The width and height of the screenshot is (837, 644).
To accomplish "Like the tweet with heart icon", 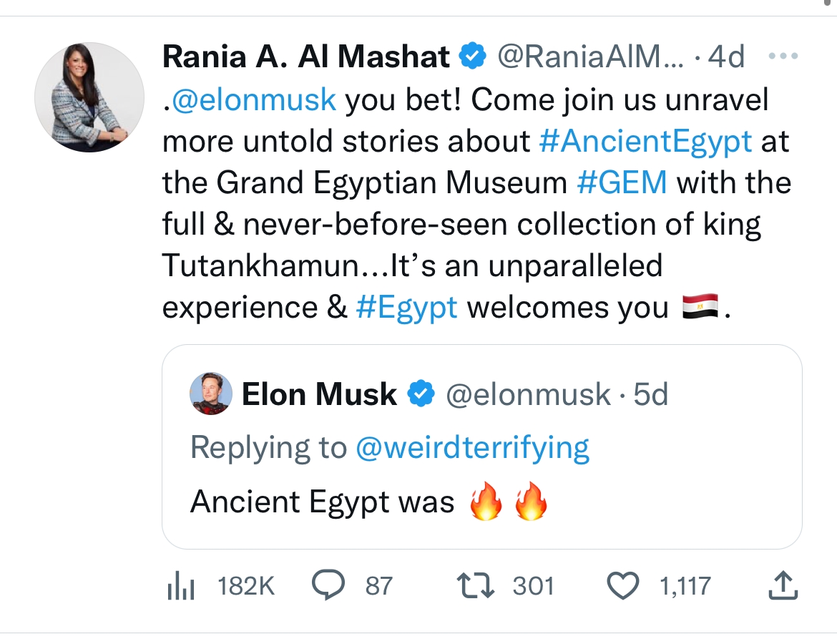I will (623, 586).
